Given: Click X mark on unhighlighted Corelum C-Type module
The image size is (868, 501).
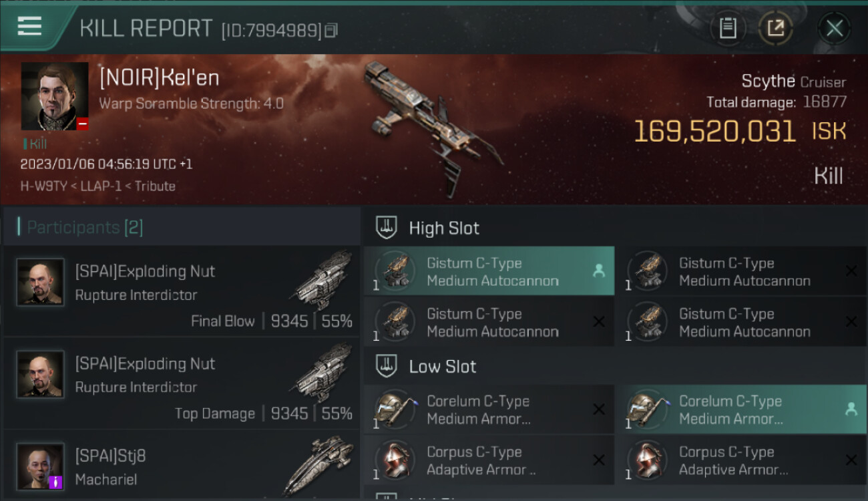Looking at the screenshot, I should point(599,409).
